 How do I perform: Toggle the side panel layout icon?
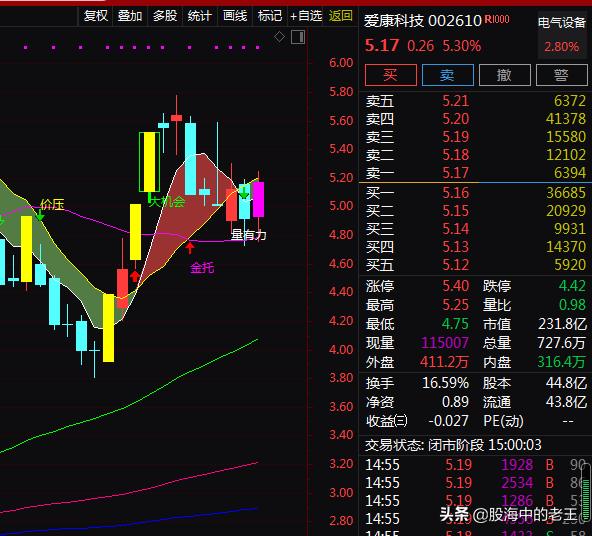click(x=298, y=37)
